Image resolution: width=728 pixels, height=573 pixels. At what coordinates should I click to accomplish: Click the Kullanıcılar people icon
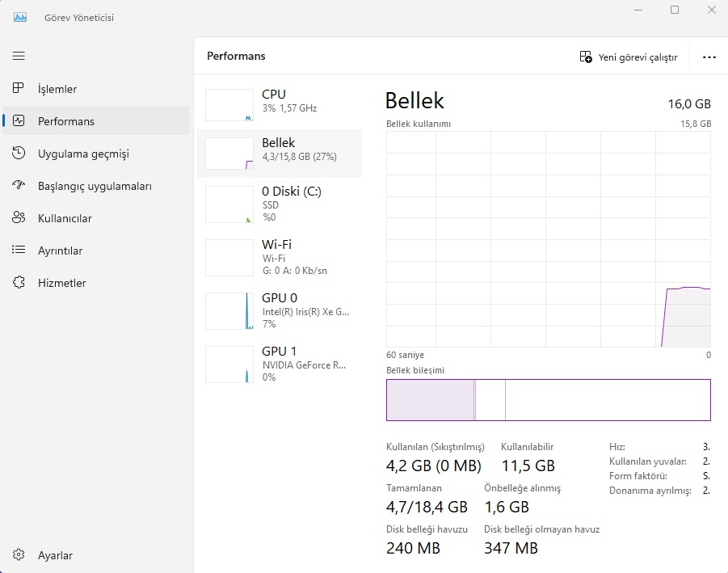click(19, 217)
